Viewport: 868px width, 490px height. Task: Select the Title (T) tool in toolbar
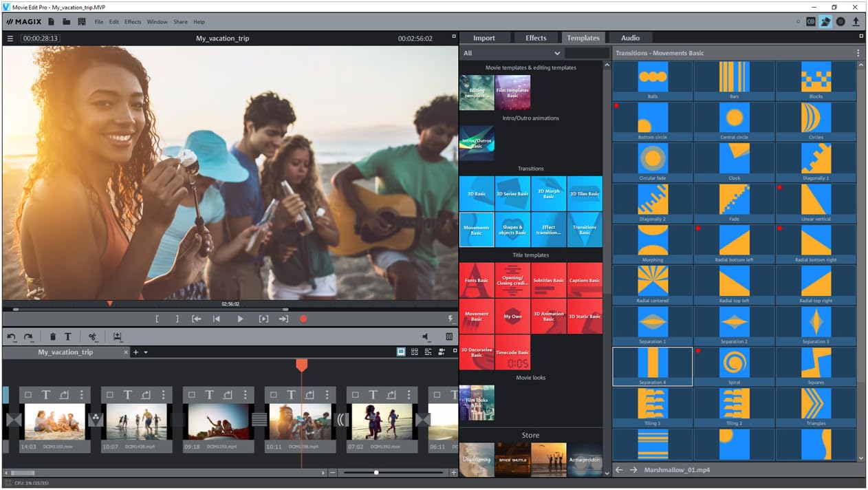click(x=68, y=337)
